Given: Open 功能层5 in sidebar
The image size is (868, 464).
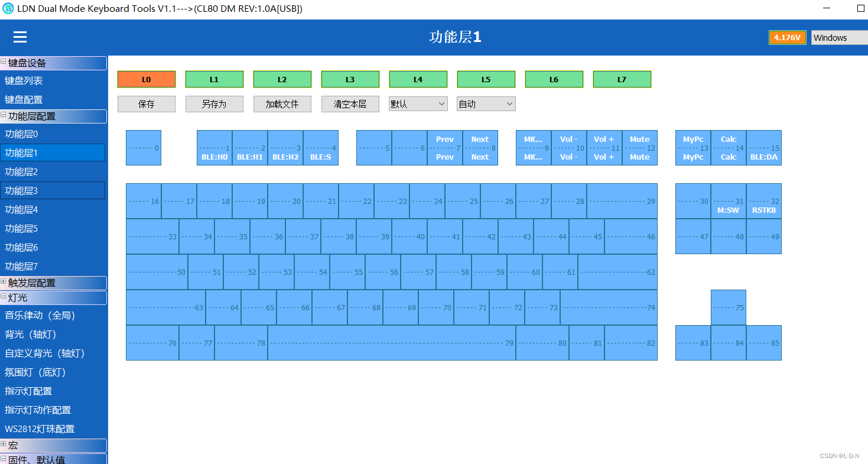Looking at the screenshot, I should [53, 229].
